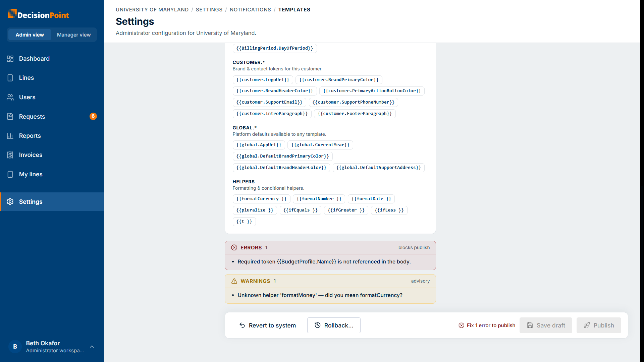Select the {{customer.FooterParagraph}} token chip

(x=355, y=114)
